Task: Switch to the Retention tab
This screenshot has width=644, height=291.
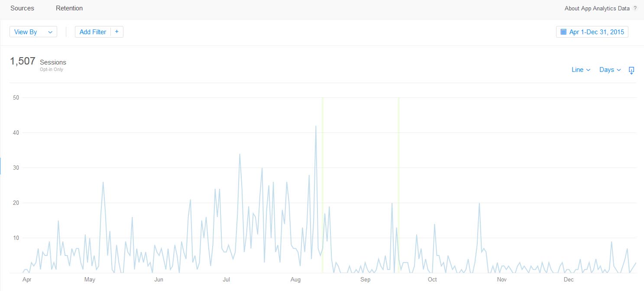Action: [69, 8]
